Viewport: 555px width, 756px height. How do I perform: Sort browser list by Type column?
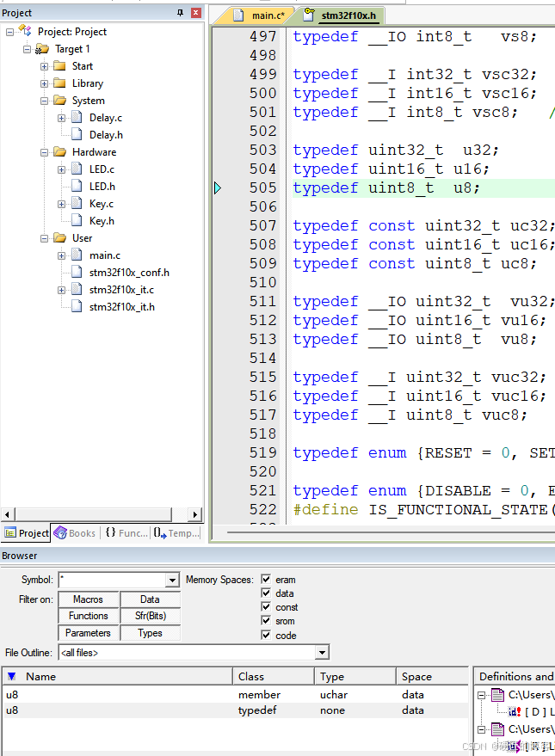355,677
